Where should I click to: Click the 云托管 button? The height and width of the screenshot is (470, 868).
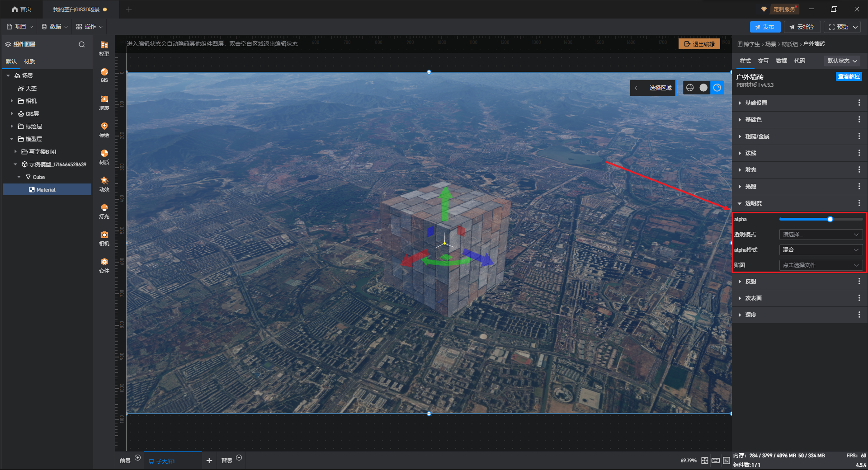[802, 27]
